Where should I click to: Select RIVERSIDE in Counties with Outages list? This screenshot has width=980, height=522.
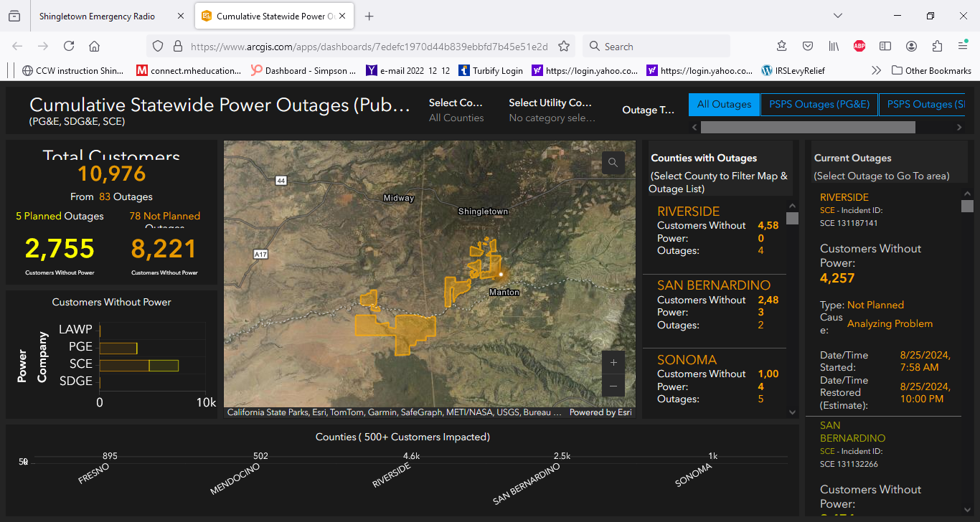(688, 212)
